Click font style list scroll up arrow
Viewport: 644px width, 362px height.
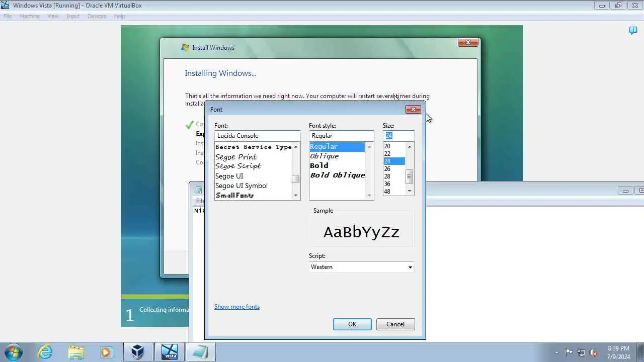369,147
